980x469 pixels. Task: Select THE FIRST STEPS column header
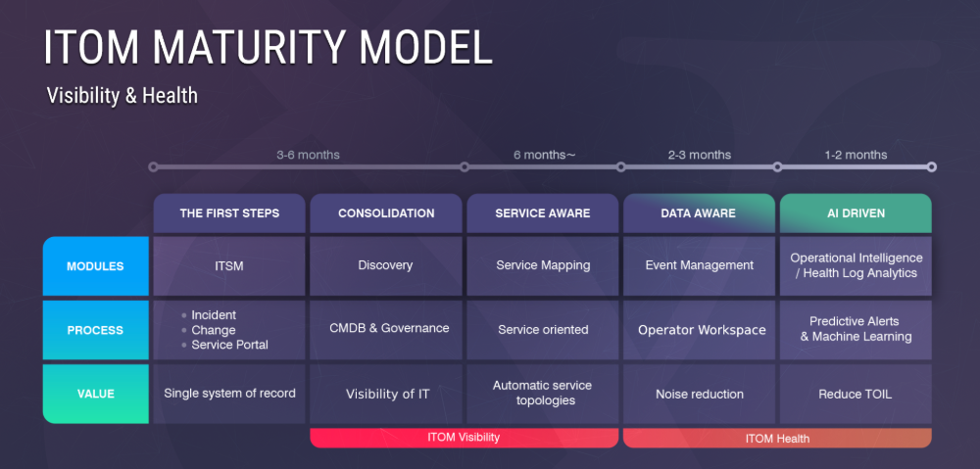[x=229, y=212]
